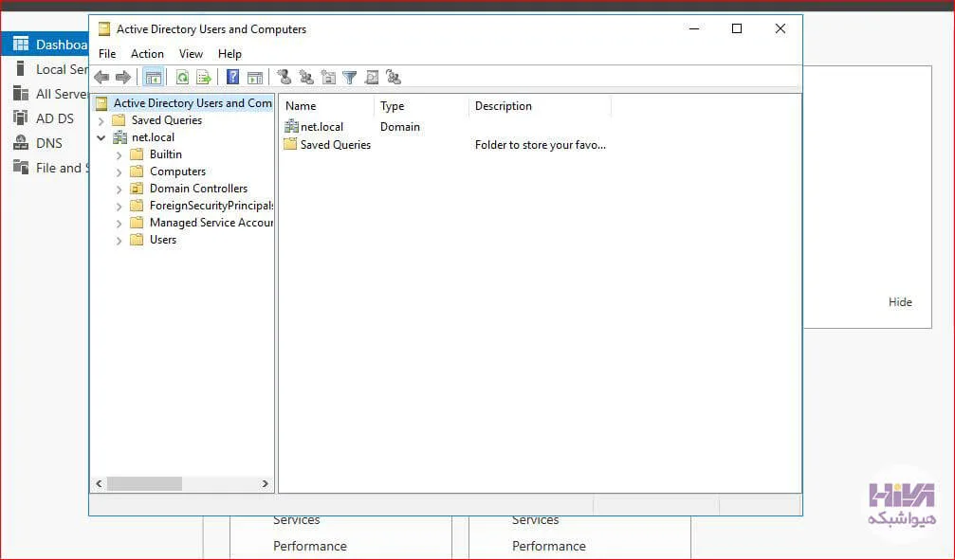The image size is (955, 560).
Task: Click All Servers icon in Server Manager
Action: [21, 93]
